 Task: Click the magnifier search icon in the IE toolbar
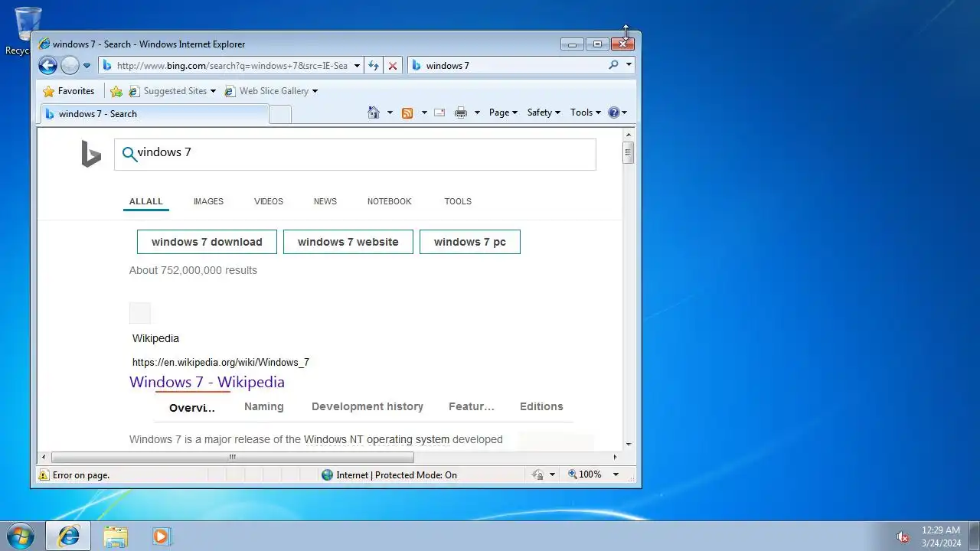tap(613, 65)
